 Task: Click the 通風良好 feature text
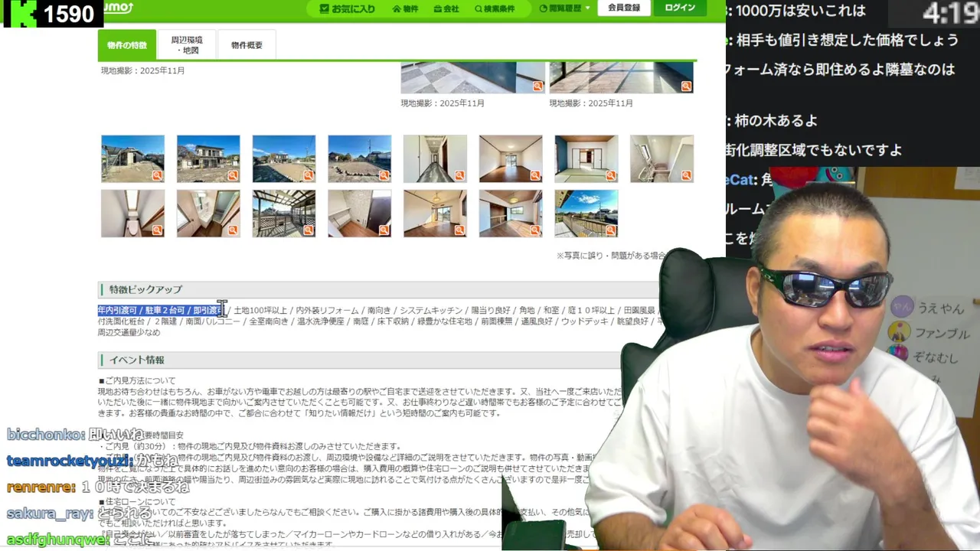point(537,321)
